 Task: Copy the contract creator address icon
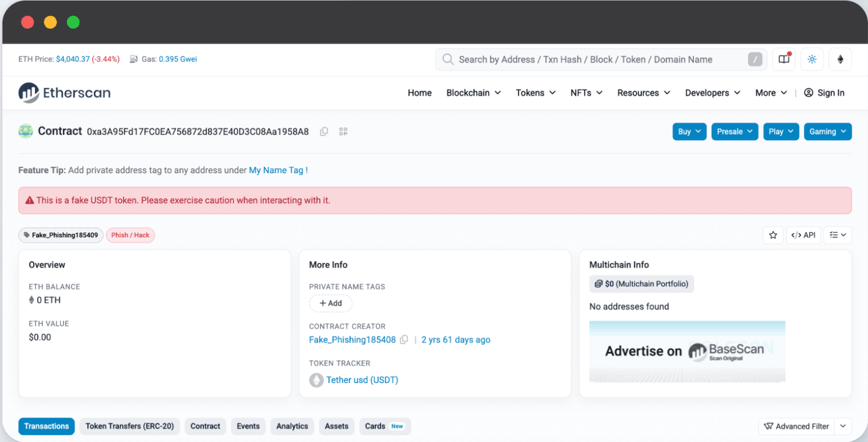(404, 340)
